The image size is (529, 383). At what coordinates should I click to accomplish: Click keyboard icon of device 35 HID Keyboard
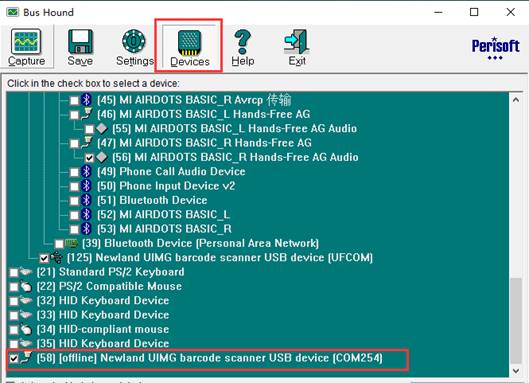(x=26, y=344)
